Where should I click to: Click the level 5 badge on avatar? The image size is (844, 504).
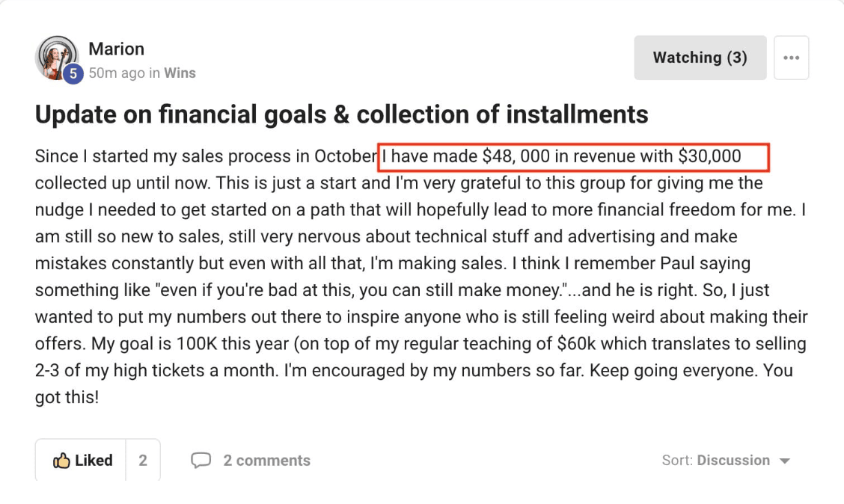coord(73,74)
